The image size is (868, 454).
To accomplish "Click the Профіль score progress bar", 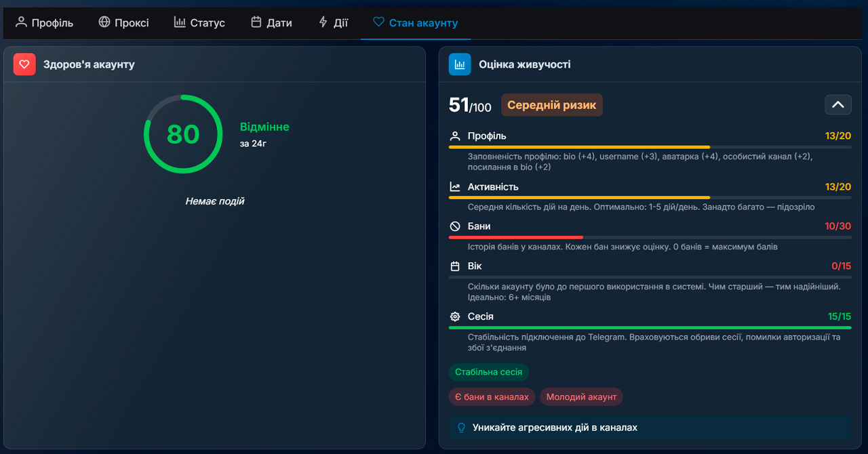I will (x=650, y=147).
